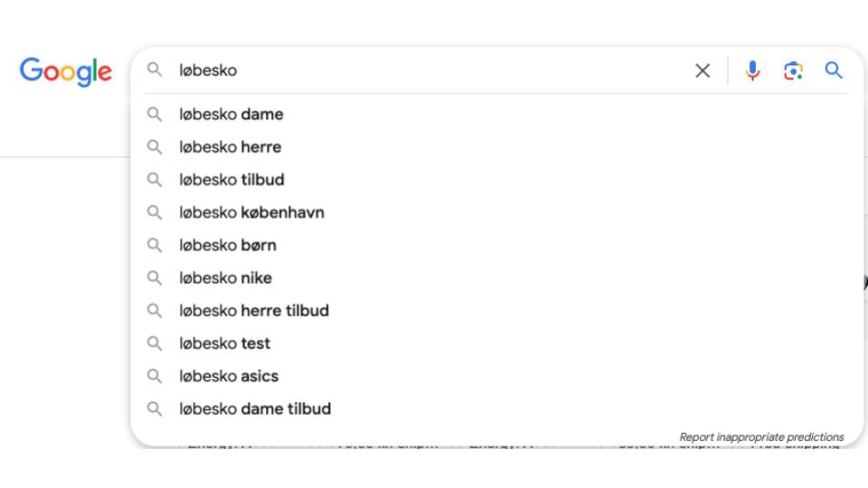Screen dimensions: 868x488
Task: Choose 'løbesko tilbud' suggestion
Action: [x=497, y=180]
